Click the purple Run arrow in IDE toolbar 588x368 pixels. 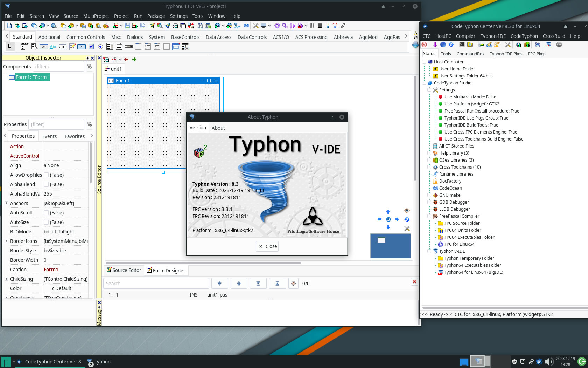click(x=293, y=26)
